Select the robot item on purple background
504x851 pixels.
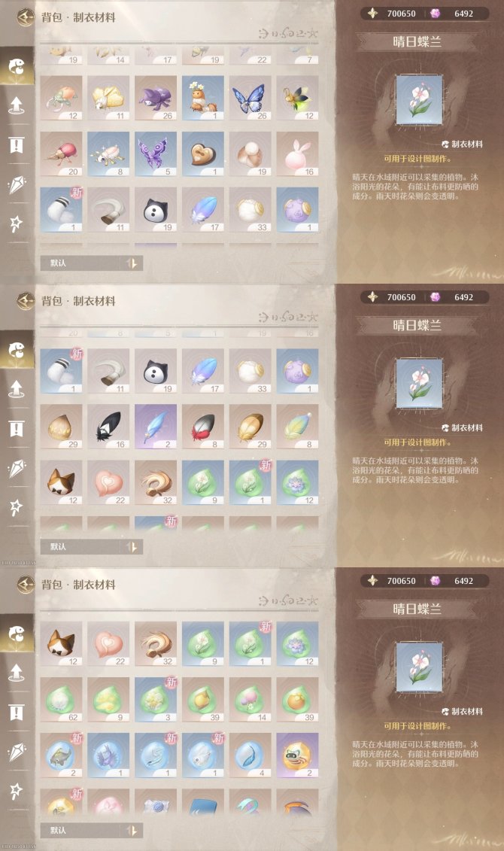(296, 755)
